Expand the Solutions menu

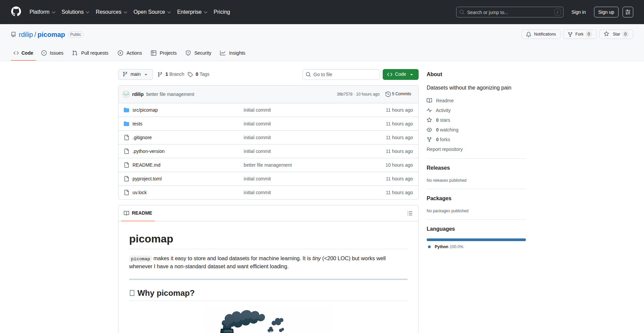pyautogui.click(x=75, y=12)
